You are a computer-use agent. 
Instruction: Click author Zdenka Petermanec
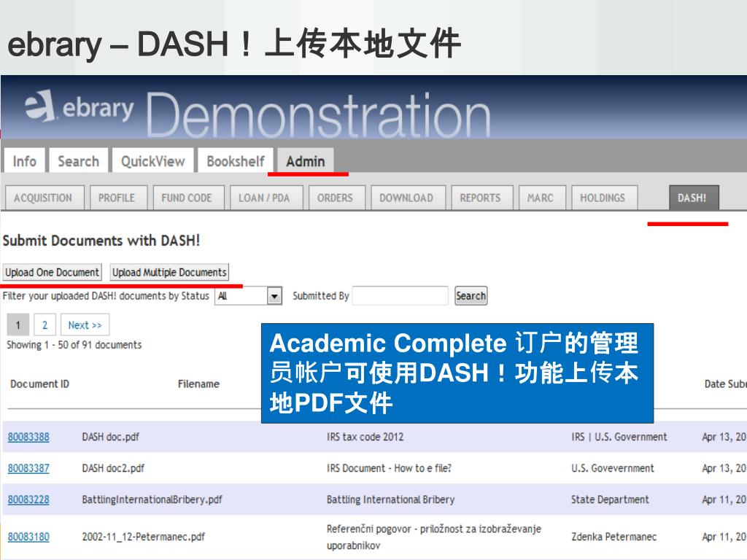point(614,537)
